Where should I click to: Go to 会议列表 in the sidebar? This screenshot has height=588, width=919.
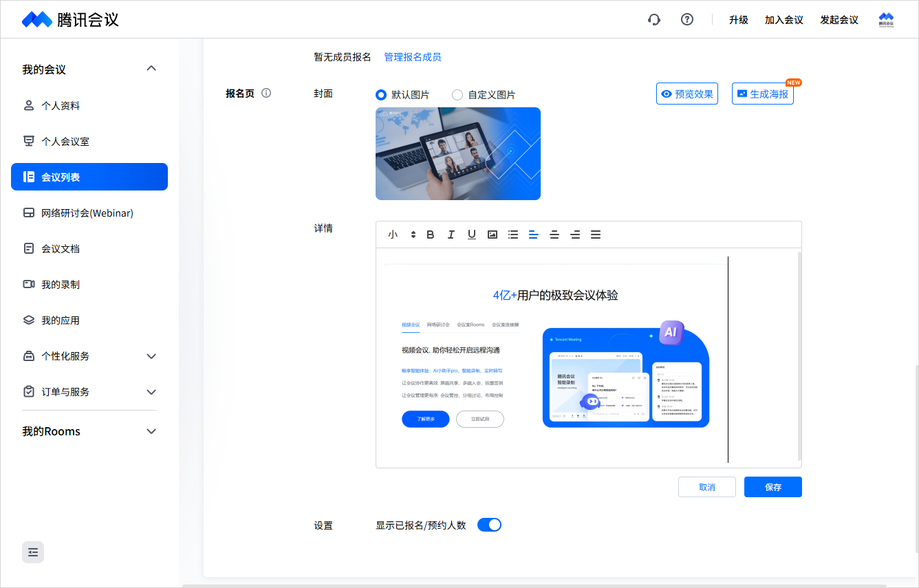pos(89,177)
